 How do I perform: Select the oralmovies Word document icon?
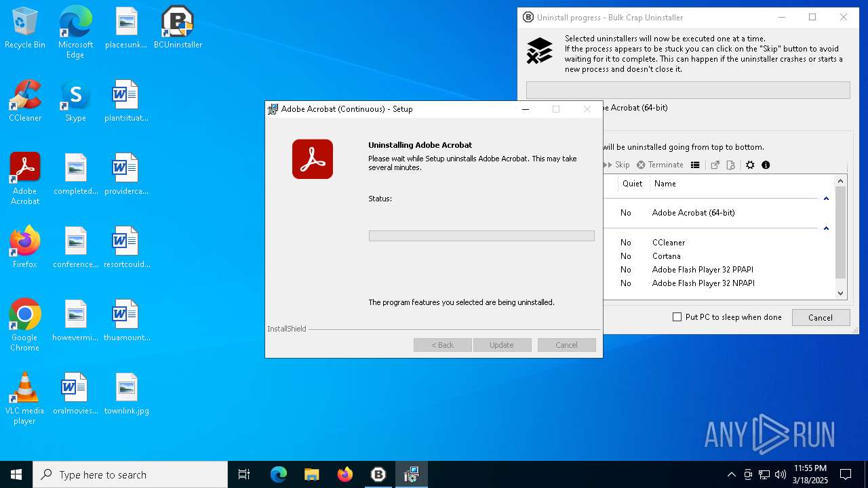75,394
